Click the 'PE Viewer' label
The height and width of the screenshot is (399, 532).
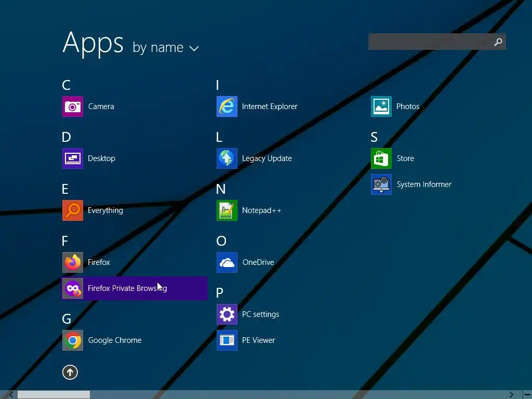[259, 340]
